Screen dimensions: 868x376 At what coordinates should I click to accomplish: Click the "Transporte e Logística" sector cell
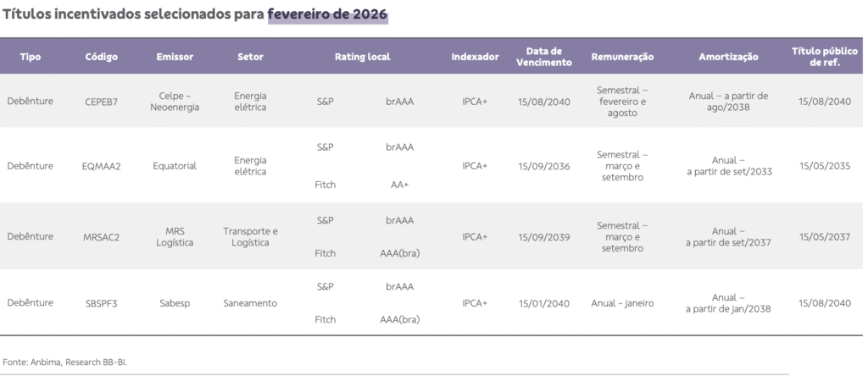point(250,237)
